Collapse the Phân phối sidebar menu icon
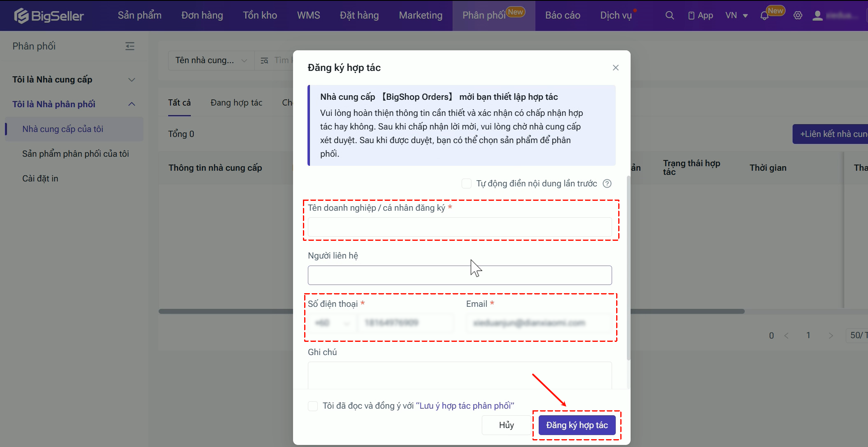Screen dimensions: 868x447 click(x=130, y=46)
